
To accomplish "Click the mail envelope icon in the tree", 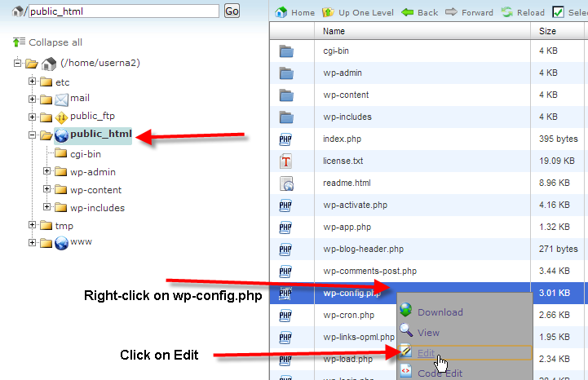I will coord(61,99).
